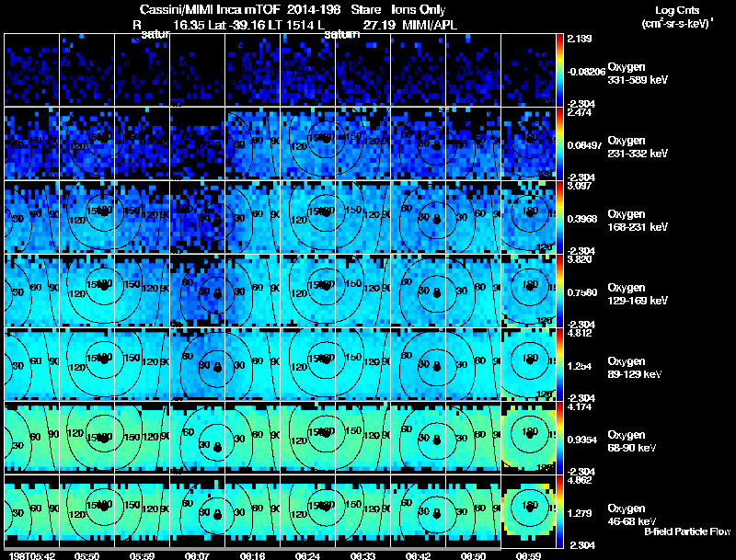Click the 05:50 time axis label
736x560 pixels.
pyautogui.click(x=86, y=555)
